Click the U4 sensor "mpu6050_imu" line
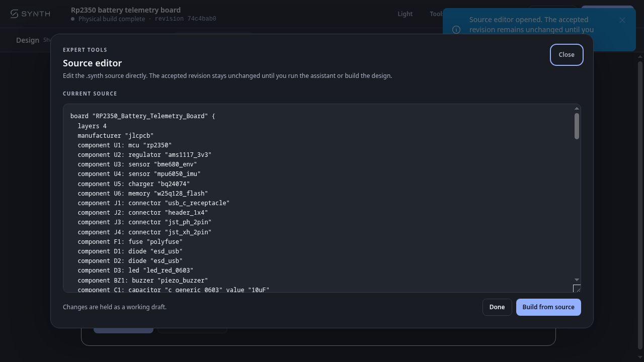 pyautogui.click(x=139, y=174)
